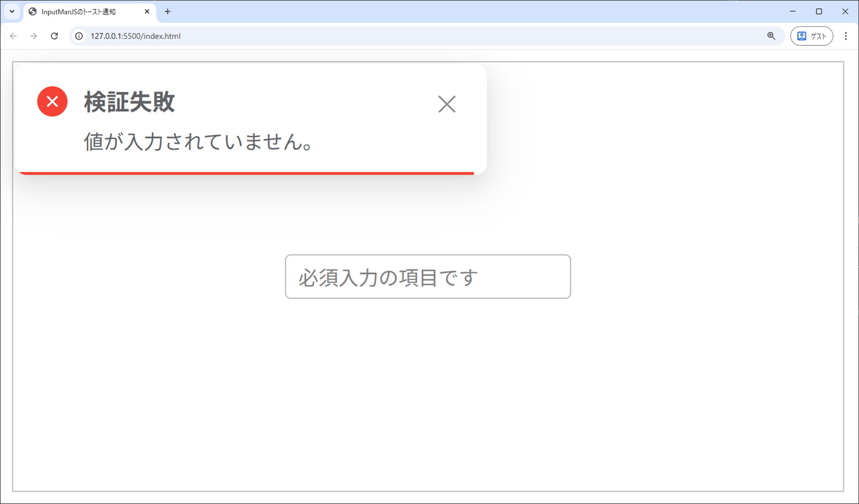Minimize the browser window

(792, 11)
